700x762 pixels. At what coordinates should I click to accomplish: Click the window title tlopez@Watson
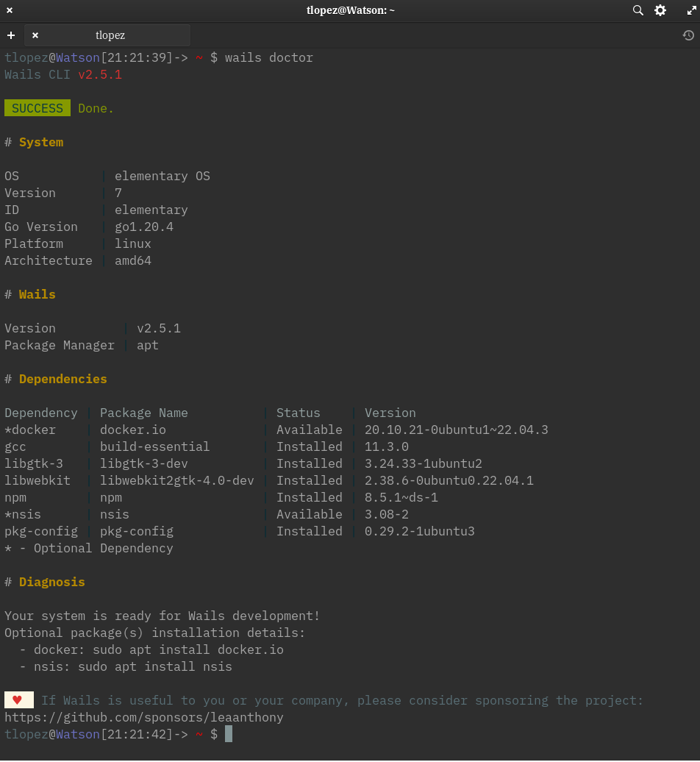point(350,10)
